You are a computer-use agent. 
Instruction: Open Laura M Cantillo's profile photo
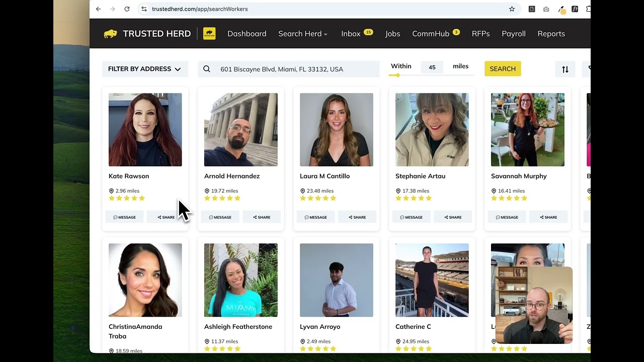[x=336, y=130]
